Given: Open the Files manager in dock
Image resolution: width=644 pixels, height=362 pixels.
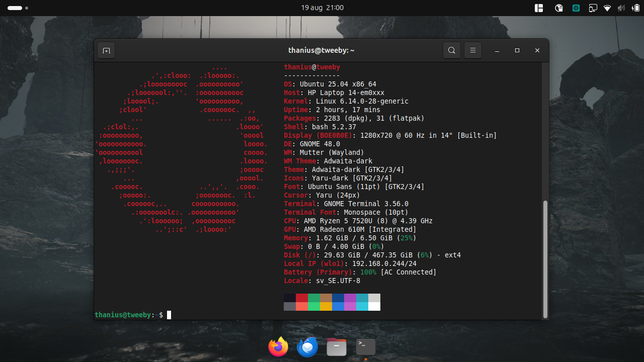Looking at the screenshot, I should [x=337, y=347].
